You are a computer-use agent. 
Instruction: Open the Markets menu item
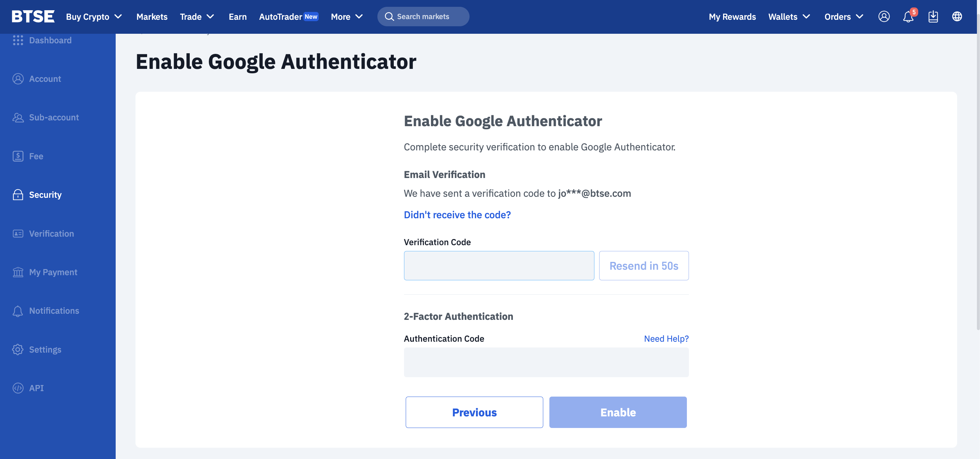pos(152,17)
